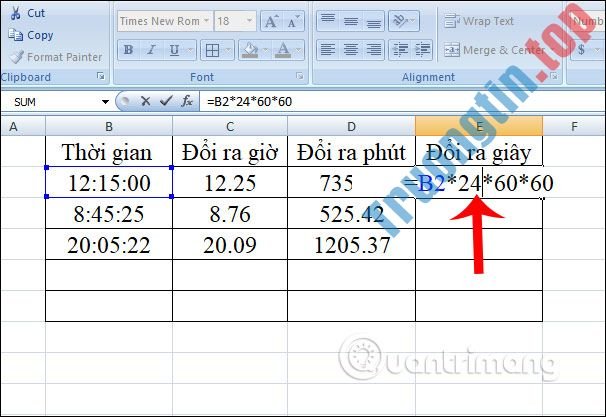Click the Orientation text rotation icon
This screenshot has width=606, height=417.
(401, 21)
